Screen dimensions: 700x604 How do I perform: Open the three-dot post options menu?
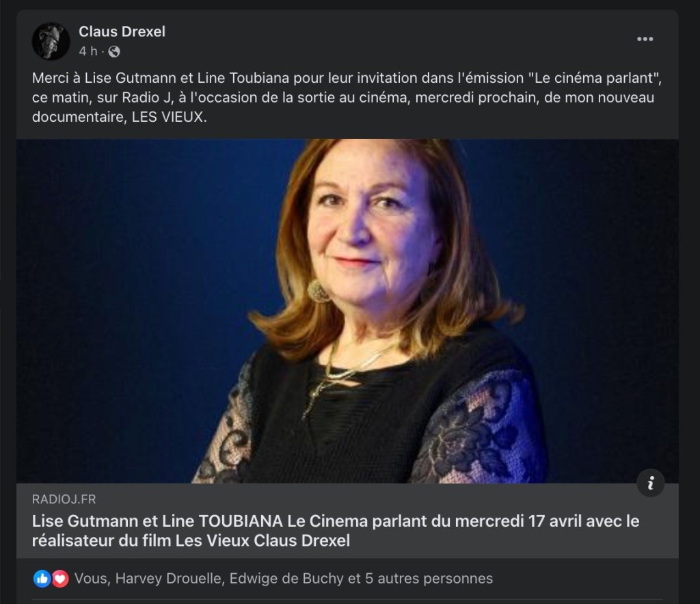[645, 39]
